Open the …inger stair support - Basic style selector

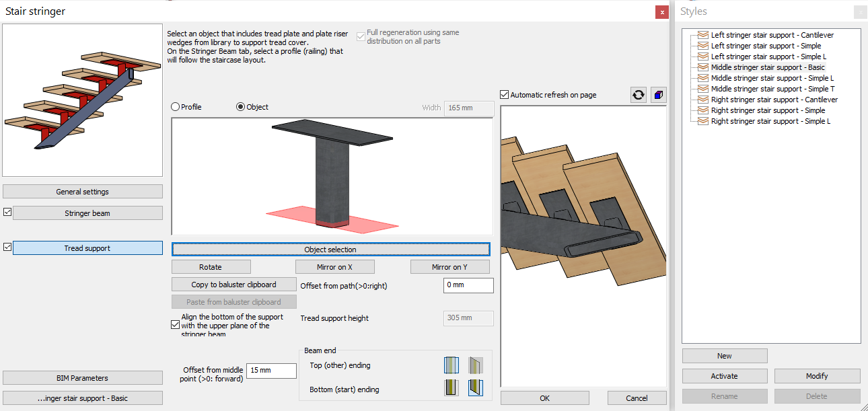(83, 398)
